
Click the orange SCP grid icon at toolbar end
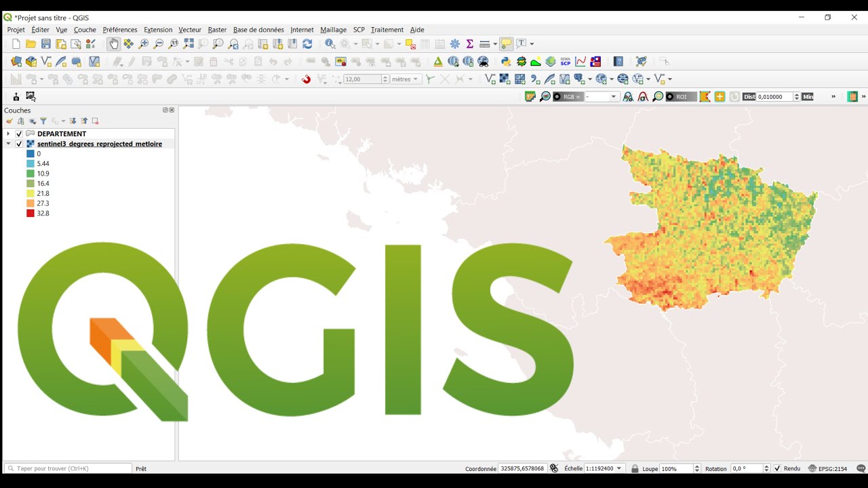tap(852, 97)
